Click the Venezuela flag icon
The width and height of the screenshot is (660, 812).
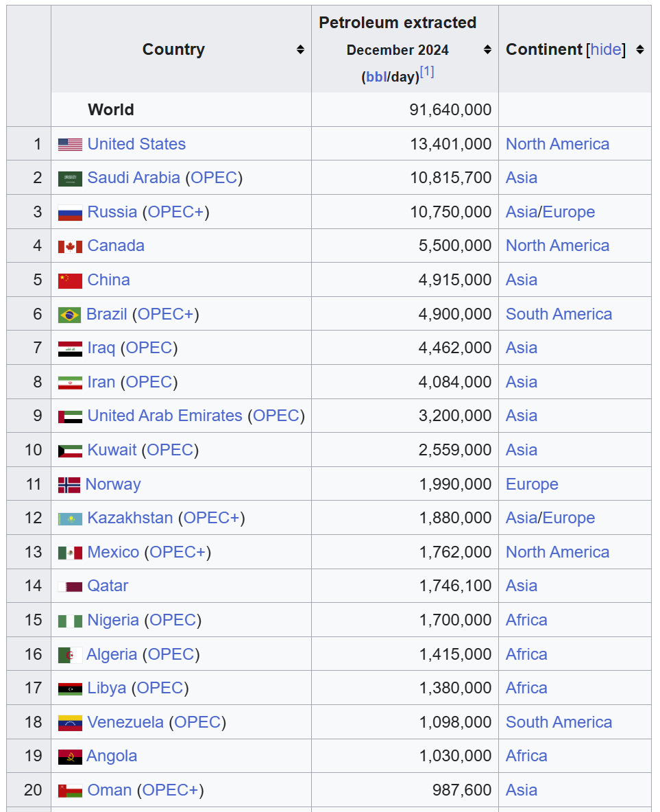point(70,723)
